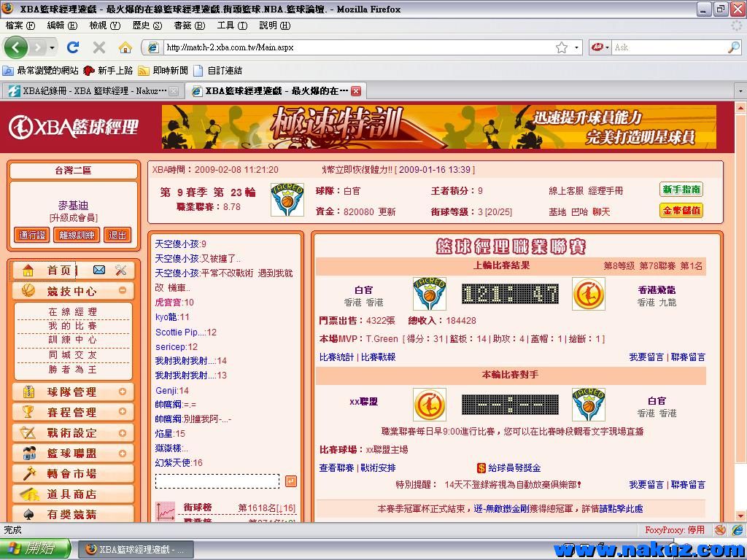This screenshot has height=560, width=747.
Task: Click the 新手指南 button
Action: pyautogui.click(x=682, y=190)
